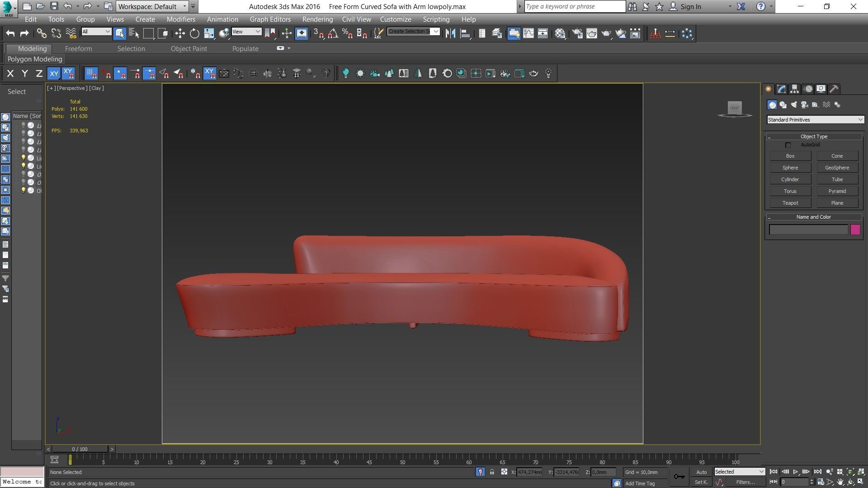The height and width of the screenshot is (488, 868).
Task: Collapse the Name and Color rollout
Action: [814, 217]
